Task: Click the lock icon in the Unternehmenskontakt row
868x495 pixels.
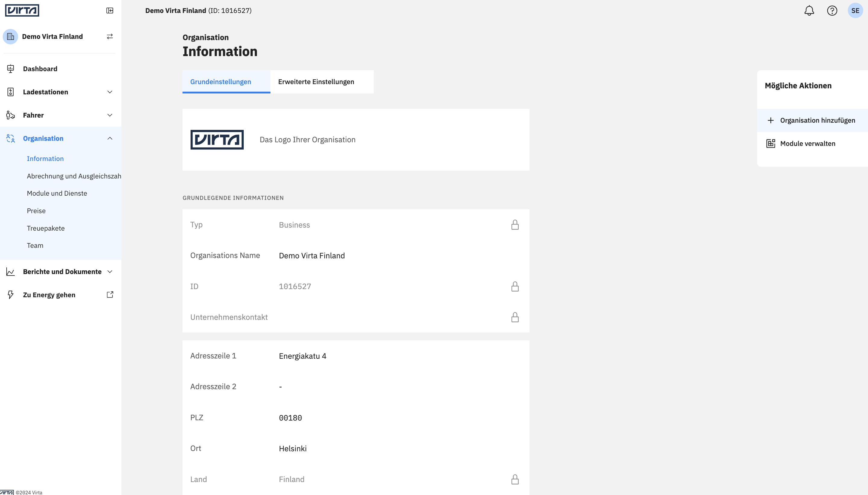Action: [515, 317]
